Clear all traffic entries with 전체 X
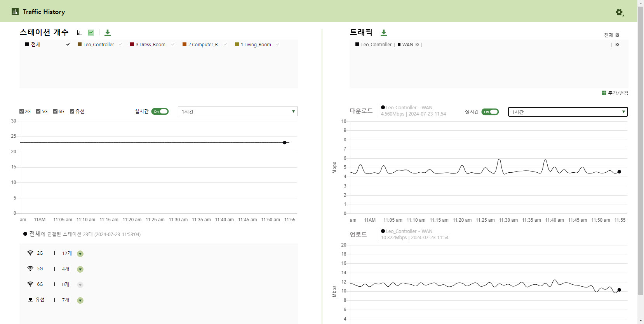Image resolution: width=644 pixels, height=324 pixels. [617, 35]
